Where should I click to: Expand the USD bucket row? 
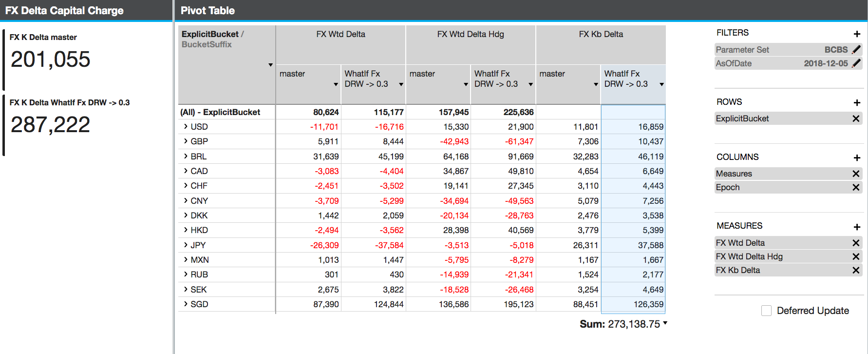click(x=186, y=126)
